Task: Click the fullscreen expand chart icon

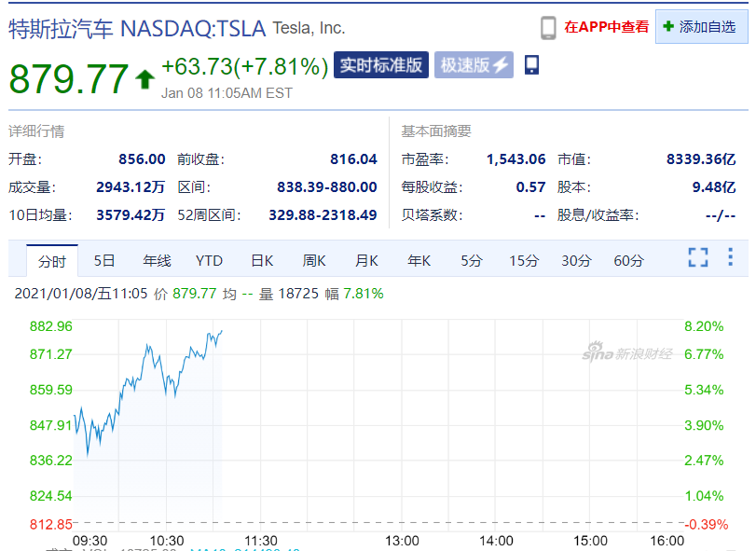Action: click(697, 257)
